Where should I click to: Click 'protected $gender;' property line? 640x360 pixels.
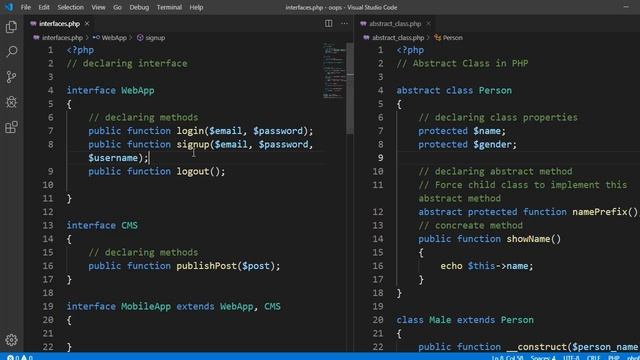[467, 144]
